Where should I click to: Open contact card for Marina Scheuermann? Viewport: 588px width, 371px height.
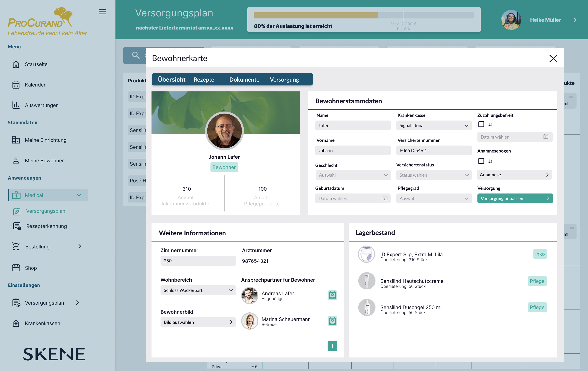coord(332,321)
